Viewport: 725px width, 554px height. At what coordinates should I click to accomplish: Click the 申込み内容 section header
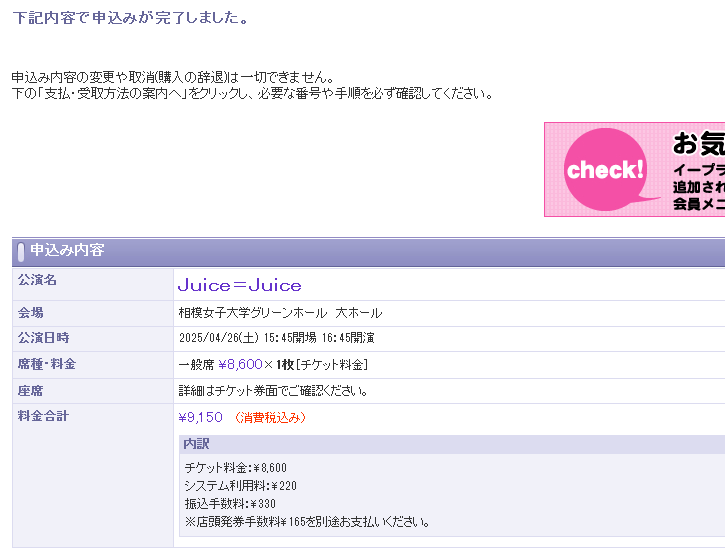click(x=369, y=251)
